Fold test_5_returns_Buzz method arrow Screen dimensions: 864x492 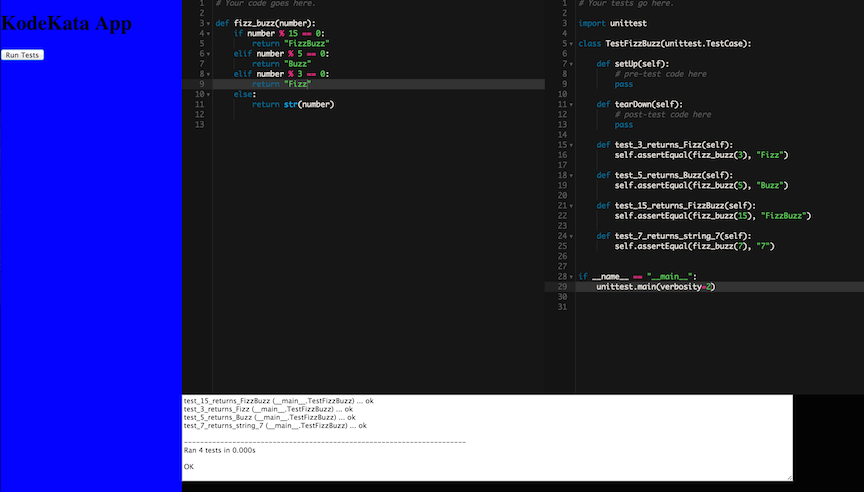(x=571, y=176)
